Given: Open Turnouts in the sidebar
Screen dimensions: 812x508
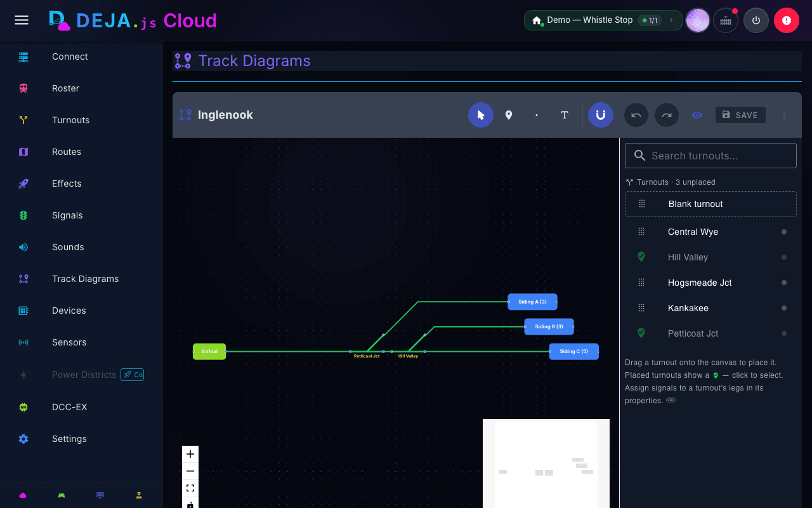Looking at the screenshot, I should [x=81, y=120].
